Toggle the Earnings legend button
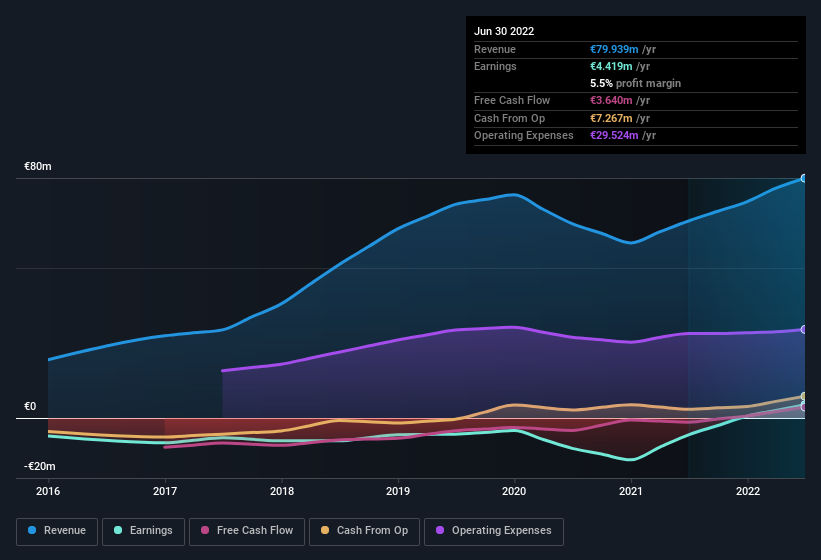821x560 pixels. [x=143, y=531]
